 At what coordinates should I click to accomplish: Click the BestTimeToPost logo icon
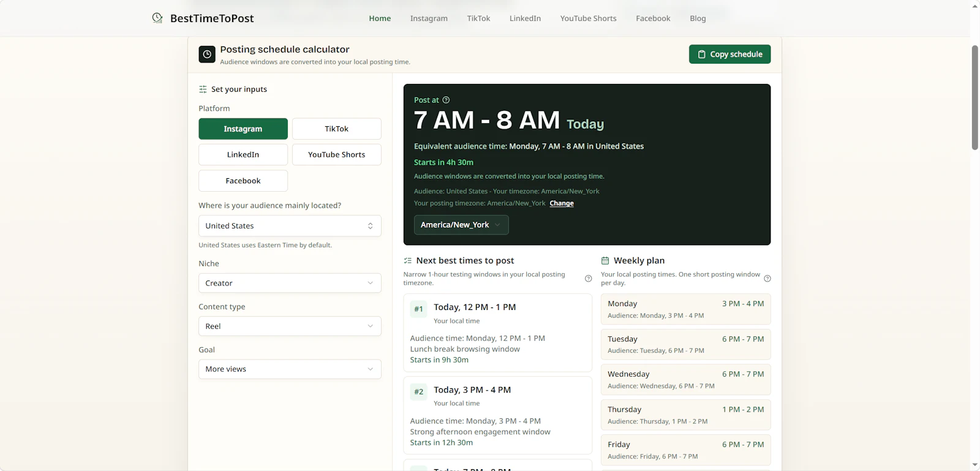pos(157,18)
